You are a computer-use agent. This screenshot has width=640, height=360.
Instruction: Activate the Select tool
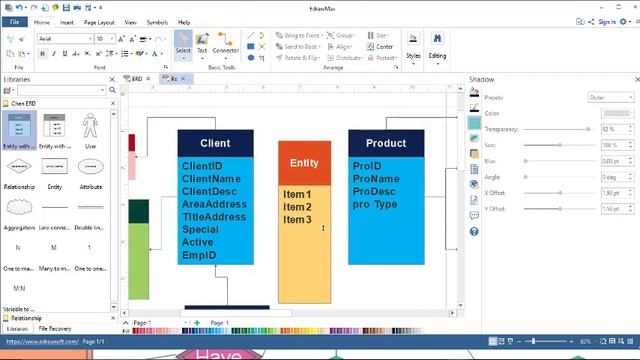click(183, 45)
